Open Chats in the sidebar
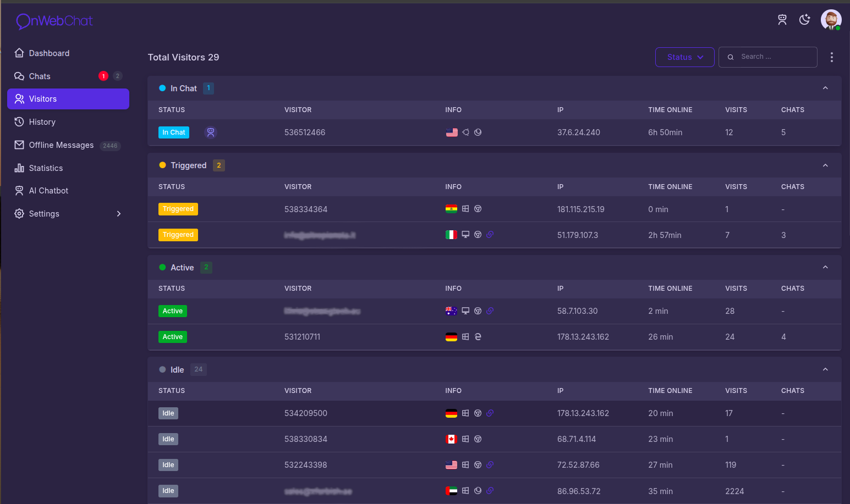Screen dimensions: 850x504 click(x=40, y=76)
